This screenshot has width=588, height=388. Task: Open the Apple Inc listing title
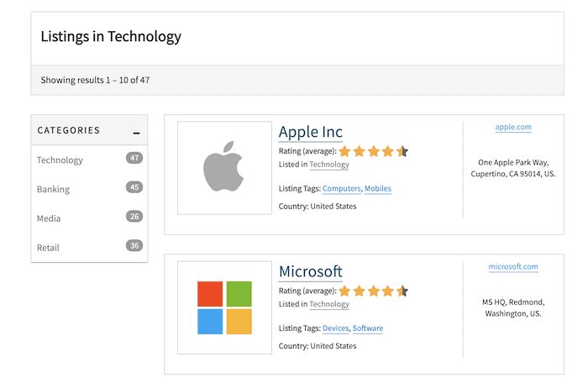310,132
